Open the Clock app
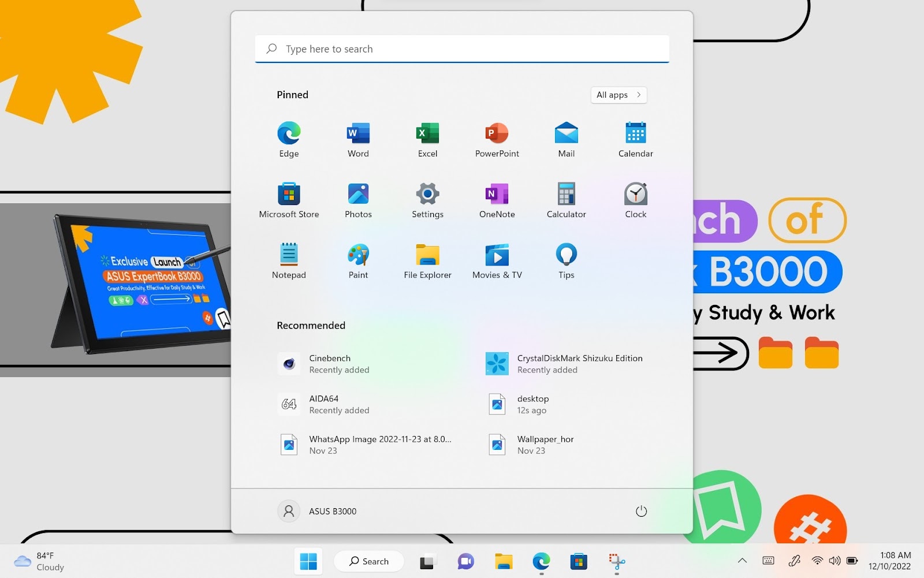 point(635,200)
